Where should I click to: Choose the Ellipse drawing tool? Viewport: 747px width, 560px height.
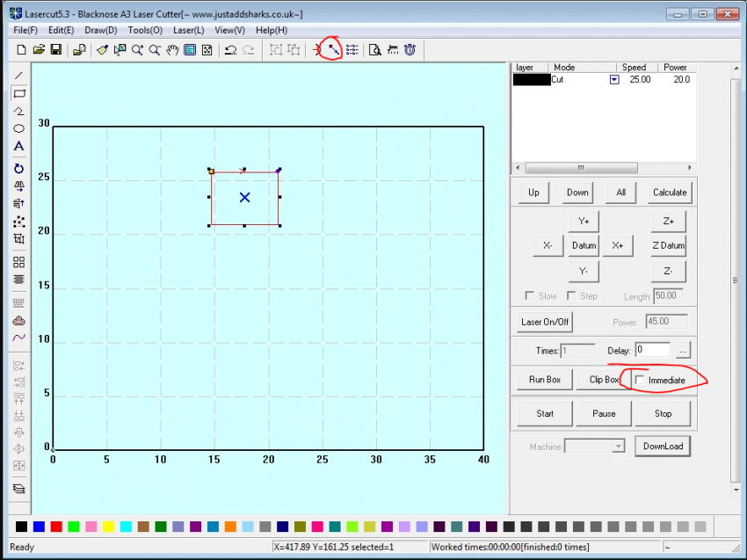[x=18, y=128]
